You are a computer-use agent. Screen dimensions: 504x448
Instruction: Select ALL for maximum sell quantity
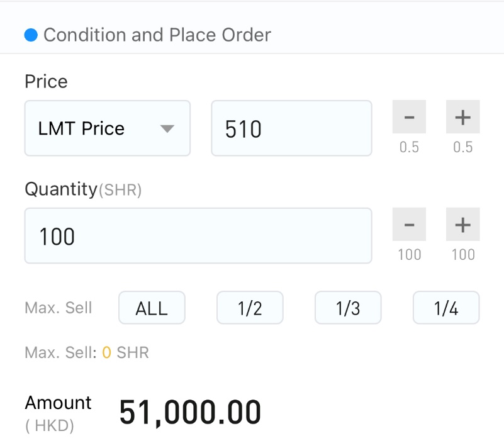152,308
